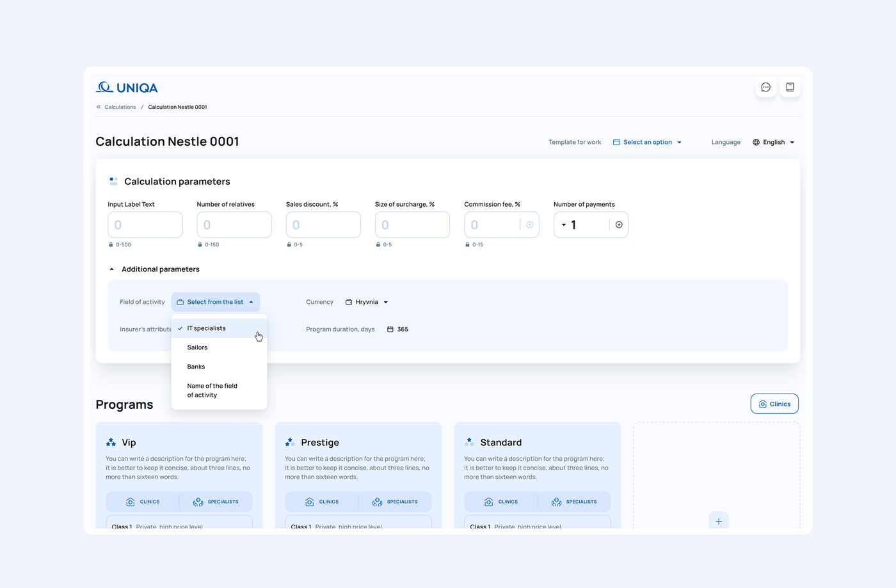Collapse the Additional parameters section
This screenshot has width=896, height=588.
[x=111, y=269]
